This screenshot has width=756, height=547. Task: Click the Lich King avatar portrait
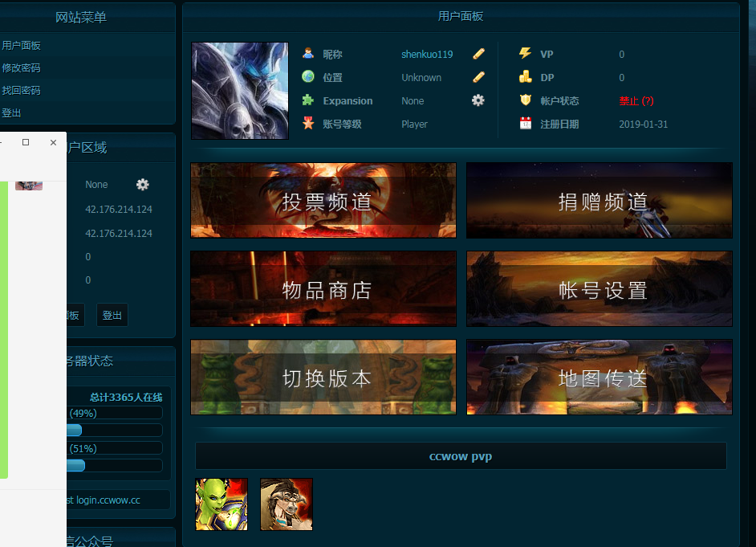pos(239,90)
